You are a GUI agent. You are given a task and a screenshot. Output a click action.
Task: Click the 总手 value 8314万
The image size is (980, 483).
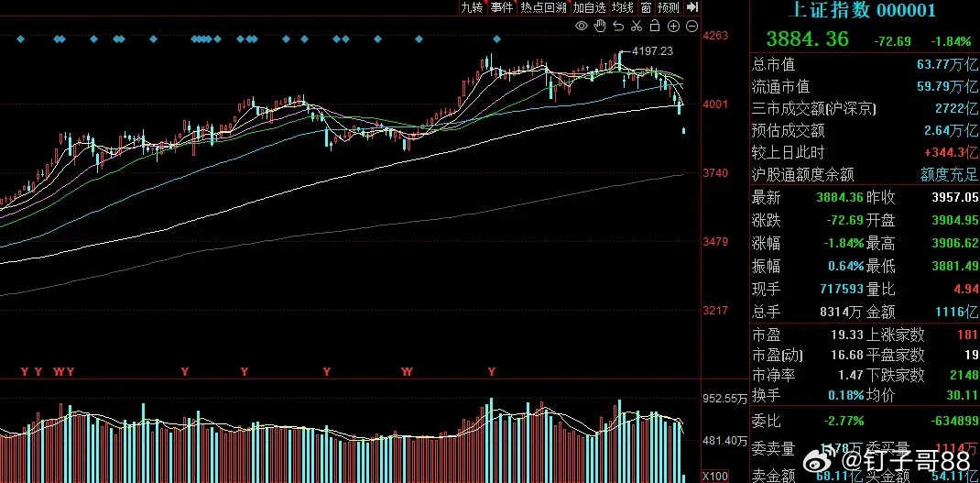(841, 311)
